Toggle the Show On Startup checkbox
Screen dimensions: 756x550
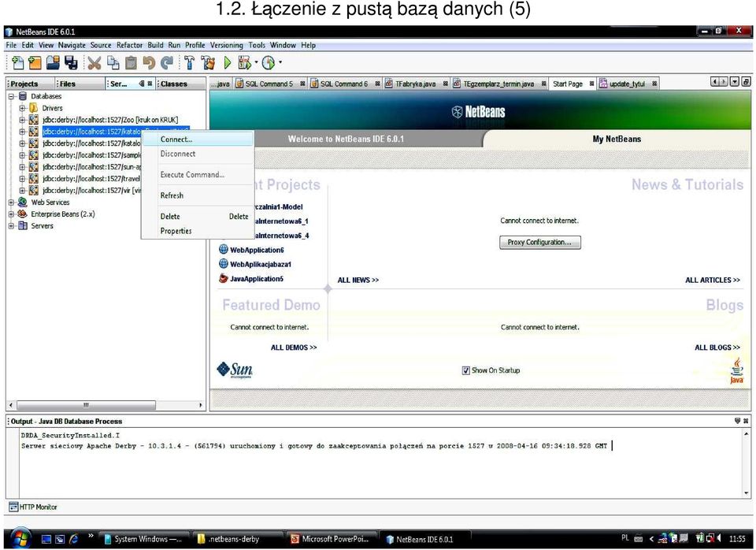point(465,370)
